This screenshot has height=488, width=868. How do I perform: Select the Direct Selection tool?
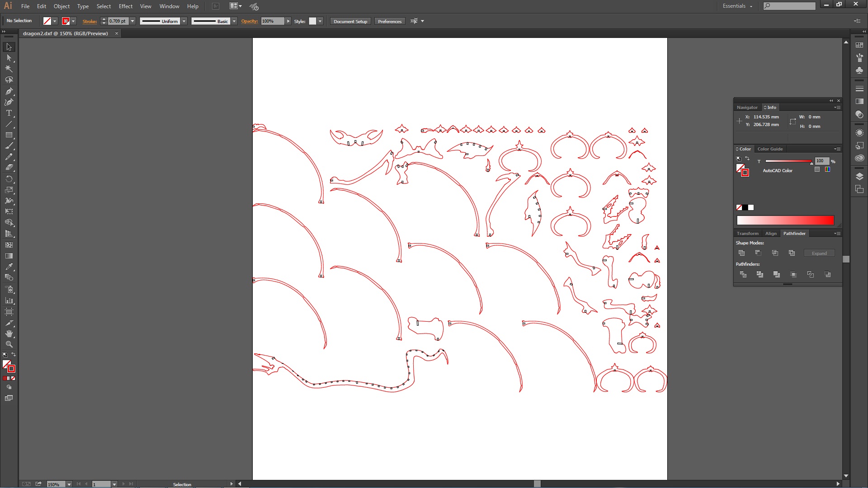9,58
